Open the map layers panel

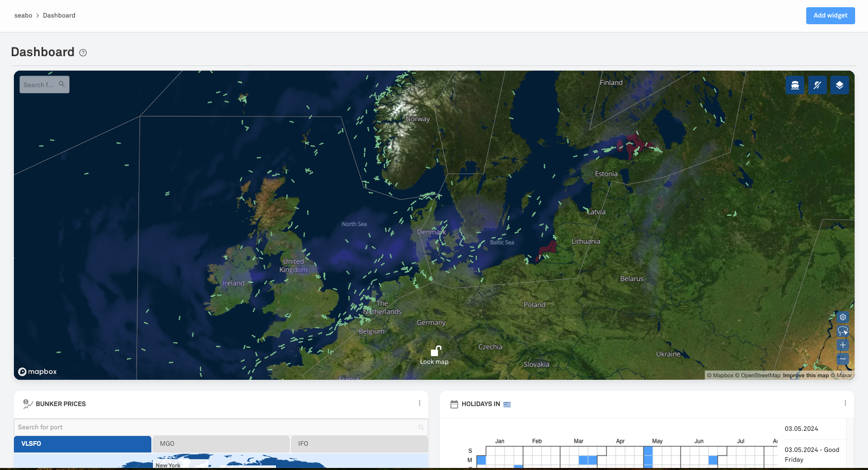point(839,85)
